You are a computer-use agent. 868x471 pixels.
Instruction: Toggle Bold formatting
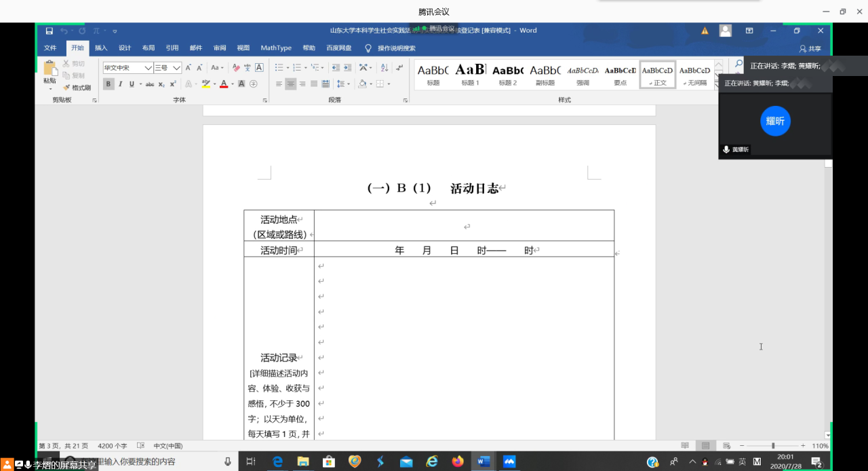(x=108, y=84)
